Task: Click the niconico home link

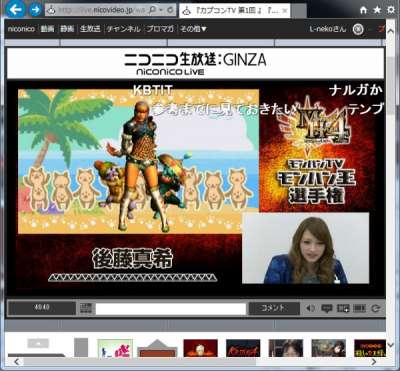Action: [x=21, y=29]
